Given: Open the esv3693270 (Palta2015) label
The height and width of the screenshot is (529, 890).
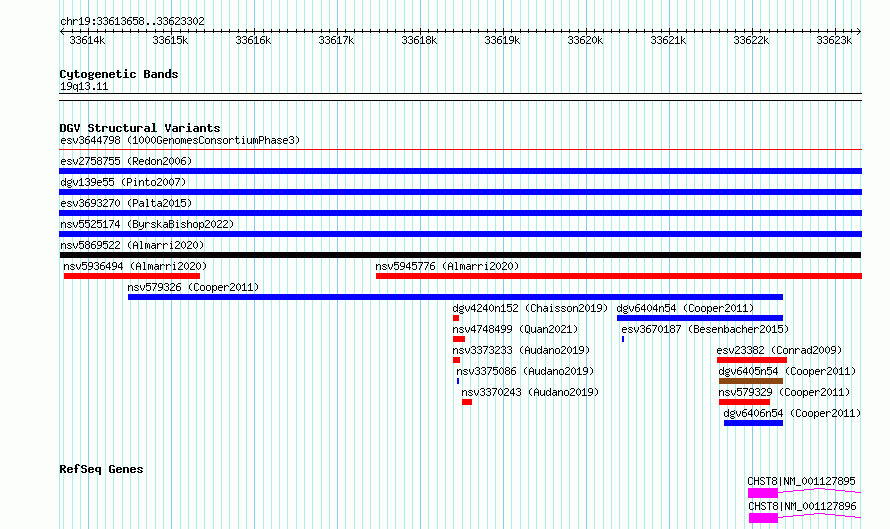Looking at the screenshot, I should pos(126,203).
